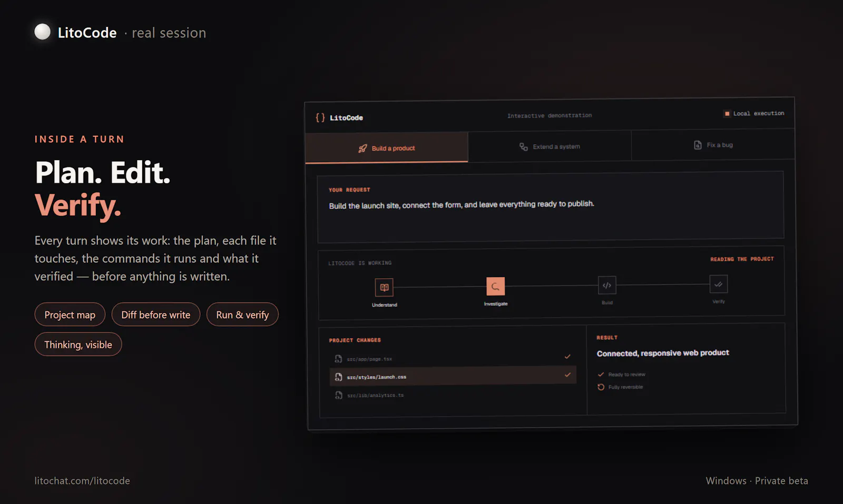Click the Ready to review text

coord(626,374)
